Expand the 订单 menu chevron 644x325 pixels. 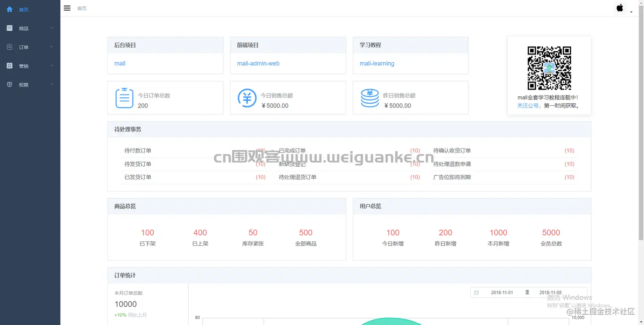coord(52,47)
